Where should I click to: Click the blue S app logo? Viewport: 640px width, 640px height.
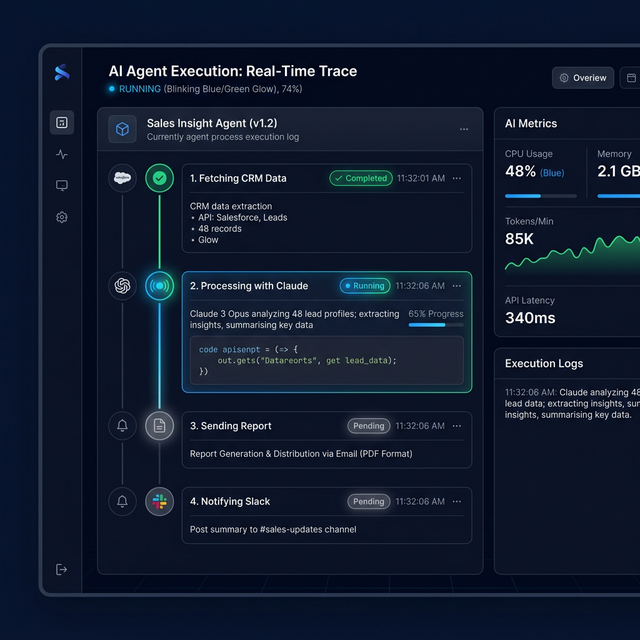(62, 72)
